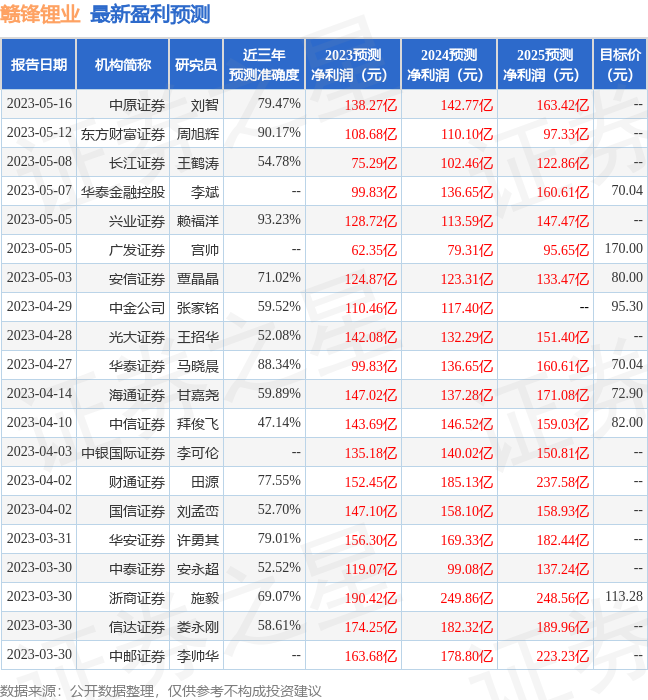The image size is (648, 700).
Task: Click the 近三年预测准确度 column header
Action: click(264, 65)
